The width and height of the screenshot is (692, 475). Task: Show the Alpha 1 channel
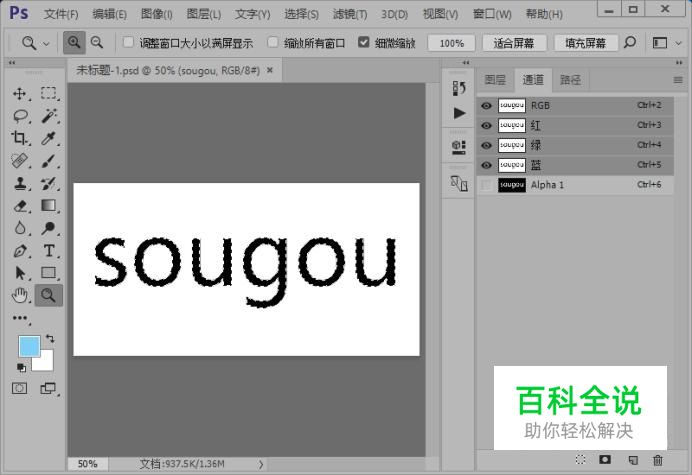(x=486, y=185)
